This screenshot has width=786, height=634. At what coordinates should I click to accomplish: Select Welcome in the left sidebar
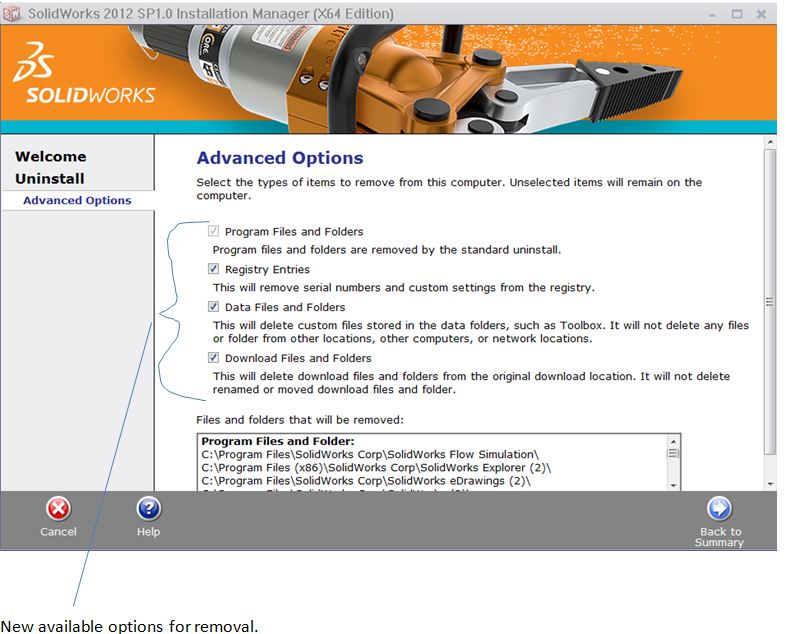(x=50, y=157)
